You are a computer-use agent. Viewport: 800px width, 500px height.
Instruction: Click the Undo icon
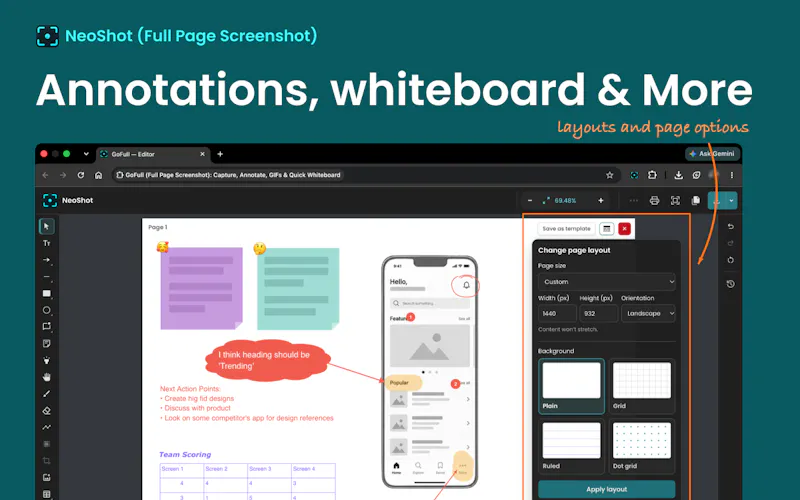(x=731, y=227)
